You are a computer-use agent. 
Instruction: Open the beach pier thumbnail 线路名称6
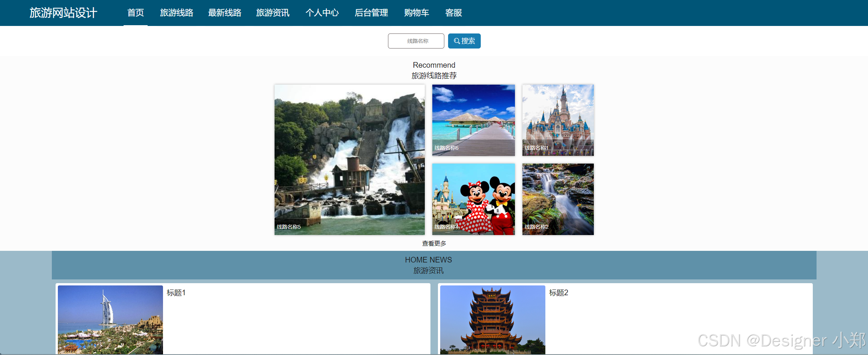point(474,120)
